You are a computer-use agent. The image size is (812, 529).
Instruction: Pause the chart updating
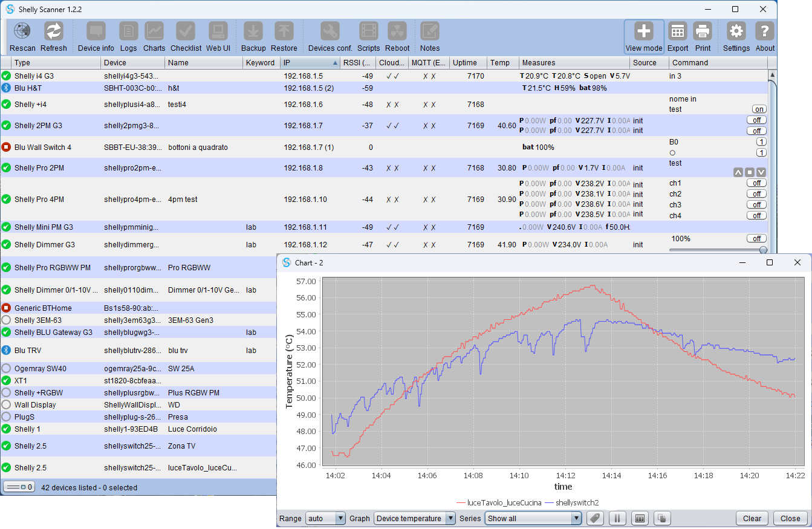point(617,518)
